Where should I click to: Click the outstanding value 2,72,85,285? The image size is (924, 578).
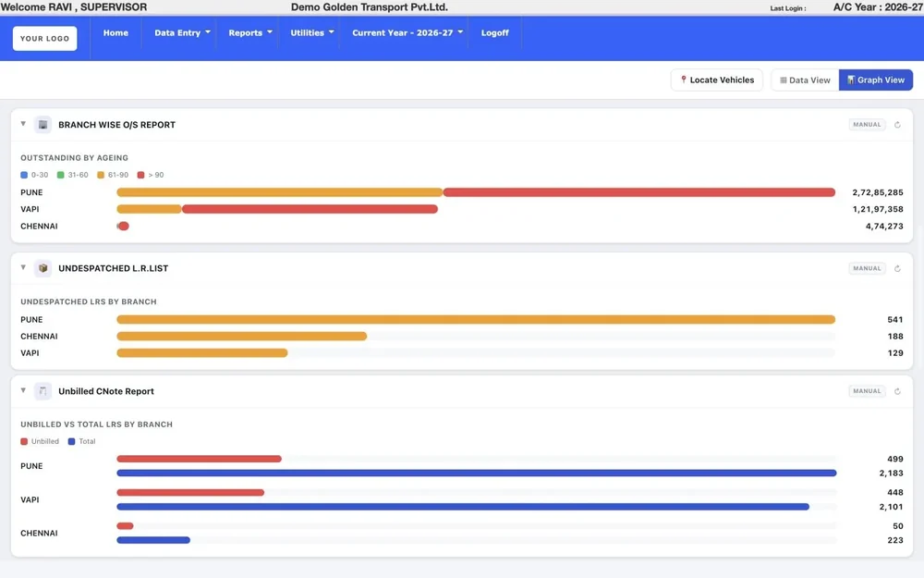point(878,192)
